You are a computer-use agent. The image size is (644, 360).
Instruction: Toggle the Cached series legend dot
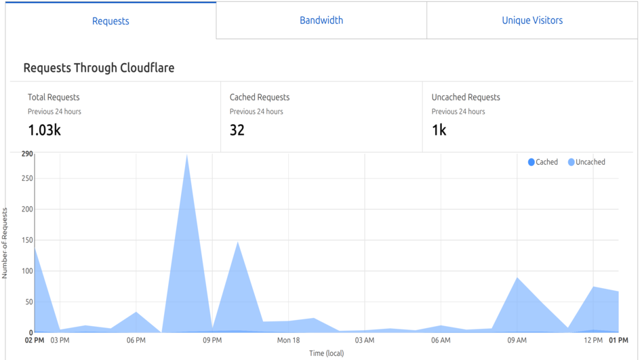(x=531, y=162)
